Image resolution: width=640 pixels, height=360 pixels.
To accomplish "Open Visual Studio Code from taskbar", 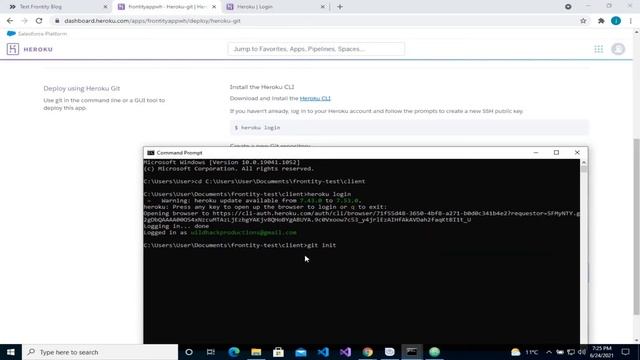I will tap(323, 352).
